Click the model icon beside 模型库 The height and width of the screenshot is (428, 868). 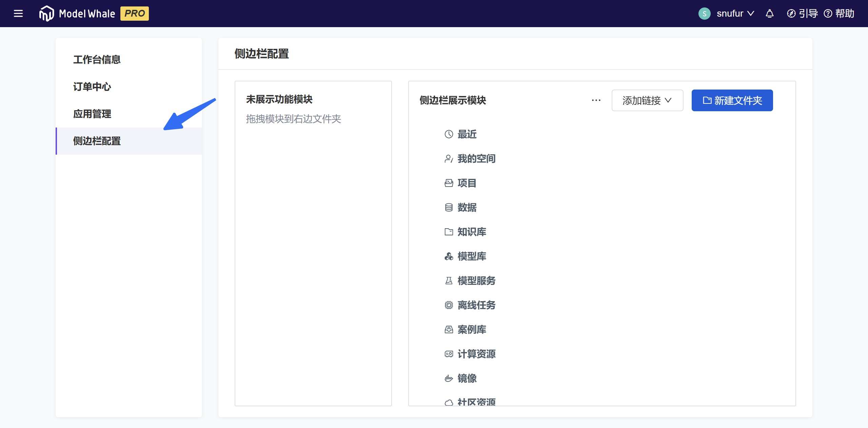pos(448,256)
